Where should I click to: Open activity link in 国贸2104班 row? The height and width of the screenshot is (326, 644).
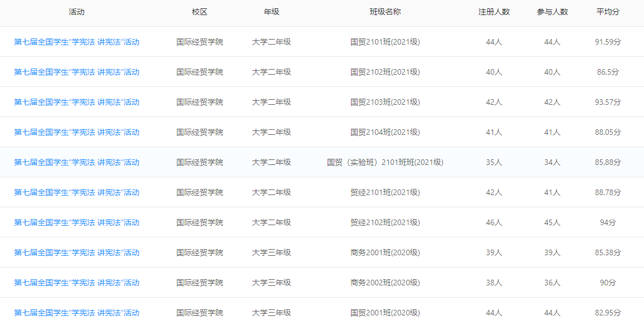tap(77, 132)
